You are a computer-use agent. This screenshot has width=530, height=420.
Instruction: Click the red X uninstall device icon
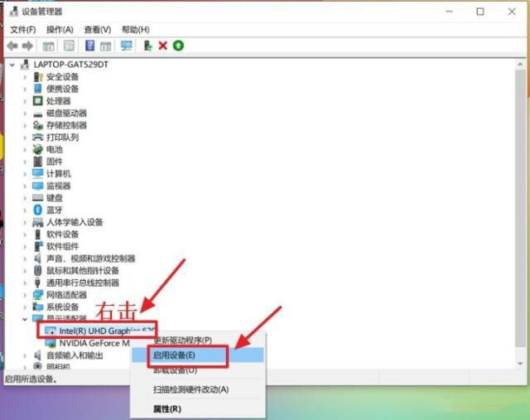click(163, 46)
